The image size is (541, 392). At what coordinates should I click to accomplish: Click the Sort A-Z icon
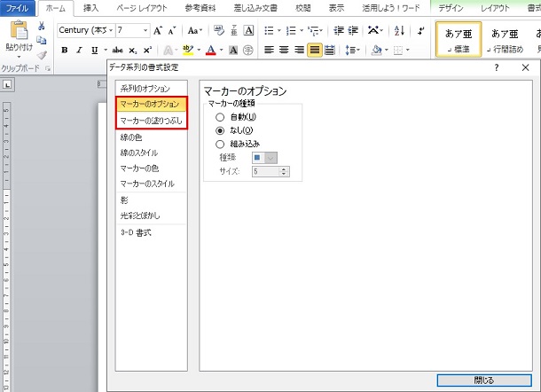399,31
